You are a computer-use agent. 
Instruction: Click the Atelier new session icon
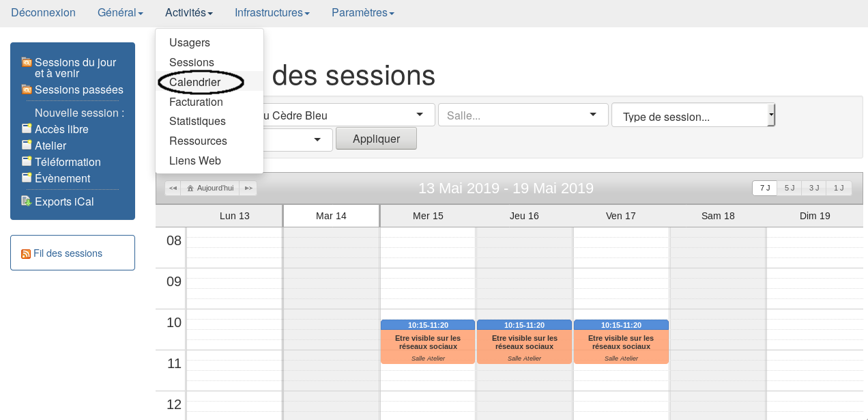27,145
